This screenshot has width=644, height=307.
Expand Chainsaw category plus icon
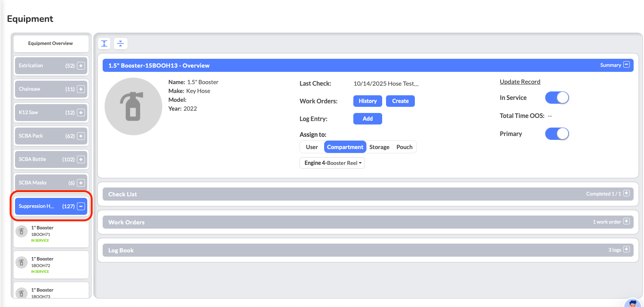coord(81,89)
